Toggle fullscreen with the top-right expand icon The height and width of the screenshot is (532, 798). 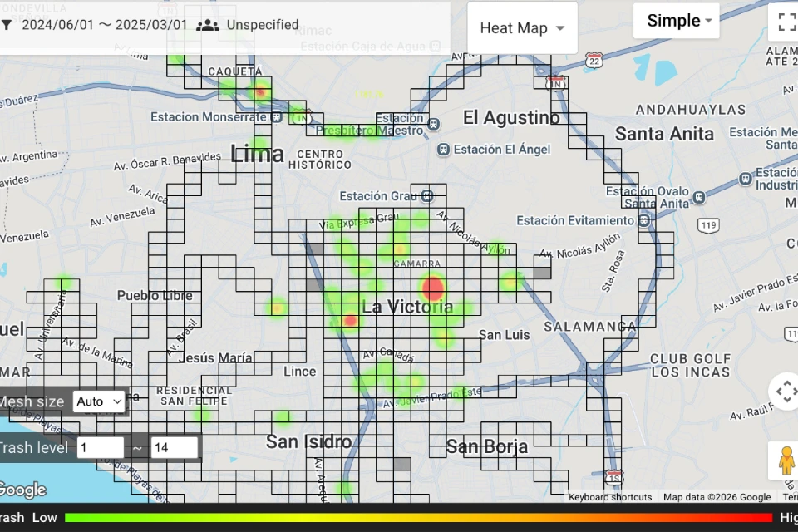click(786, 22)
